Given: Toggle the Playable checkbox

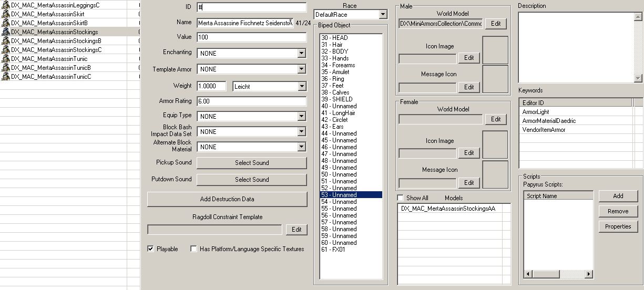Looking at the screenshot, I should (151, 249).
